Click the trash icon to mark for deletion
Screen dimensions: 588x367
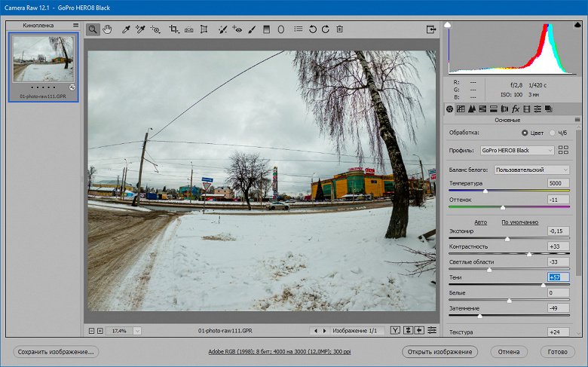(x=339, y=29)
